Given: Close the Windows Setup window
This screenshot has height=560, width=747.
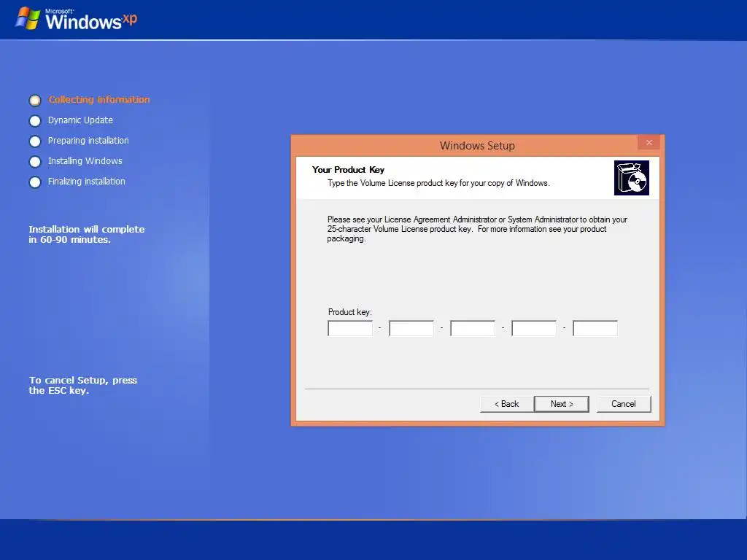Looking at the screenshot, I should (649, 142).
